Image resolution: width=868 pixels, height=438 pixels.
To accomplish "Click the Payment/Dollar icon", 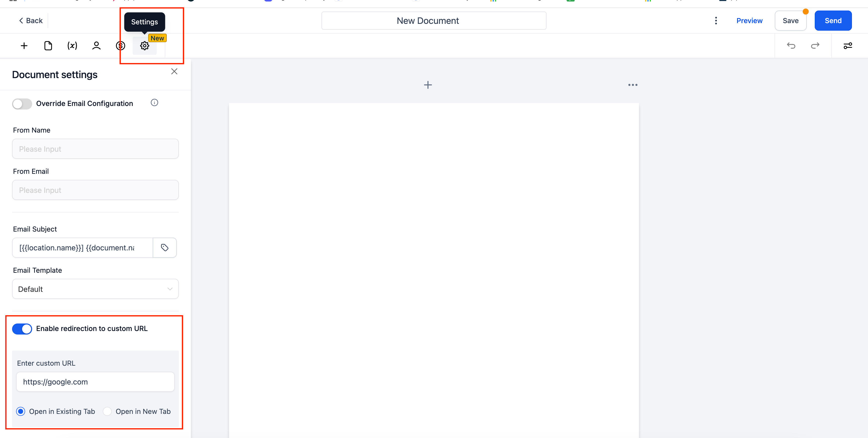I will coord(120,45).
